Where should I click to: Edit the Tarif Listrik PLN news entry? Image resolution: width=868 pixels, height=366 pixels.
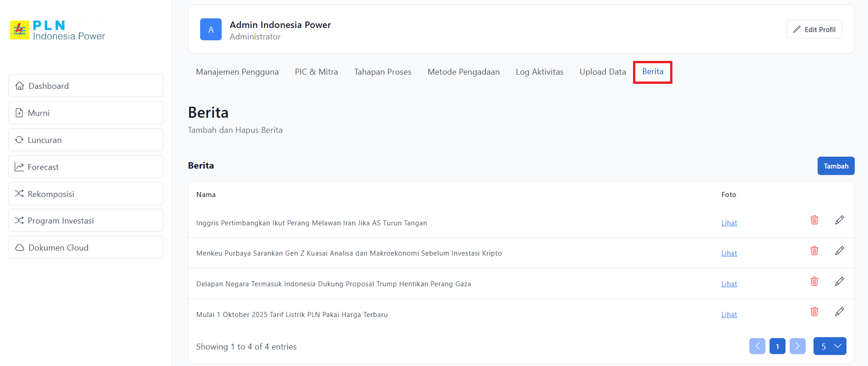[839, 312]
